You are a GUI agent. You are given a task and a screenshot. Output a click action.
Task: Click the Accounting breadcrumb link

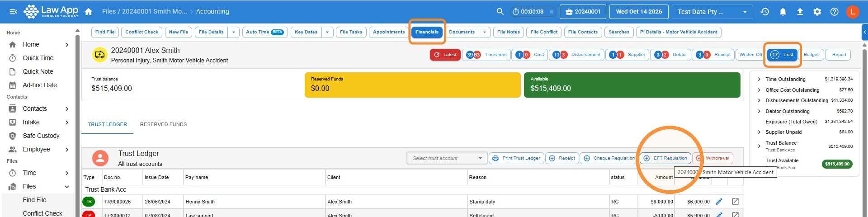(212, 11)
